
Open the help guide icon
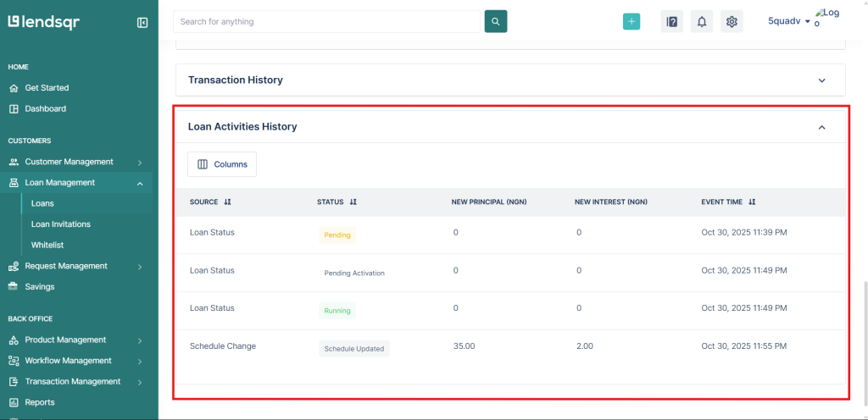point(671,21)
